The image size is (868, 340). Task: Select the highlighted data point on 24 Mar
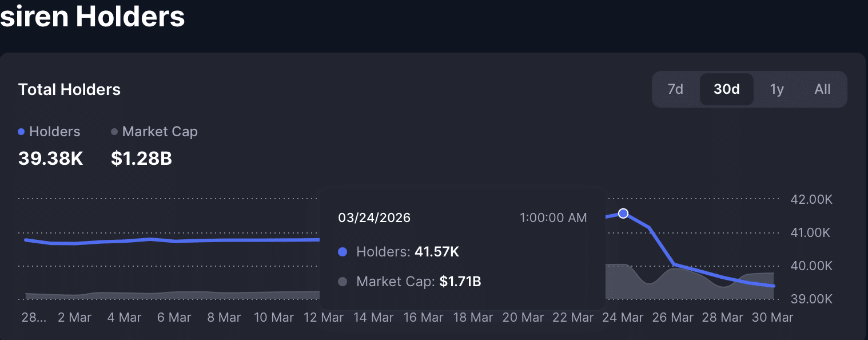tap(623, 213)
